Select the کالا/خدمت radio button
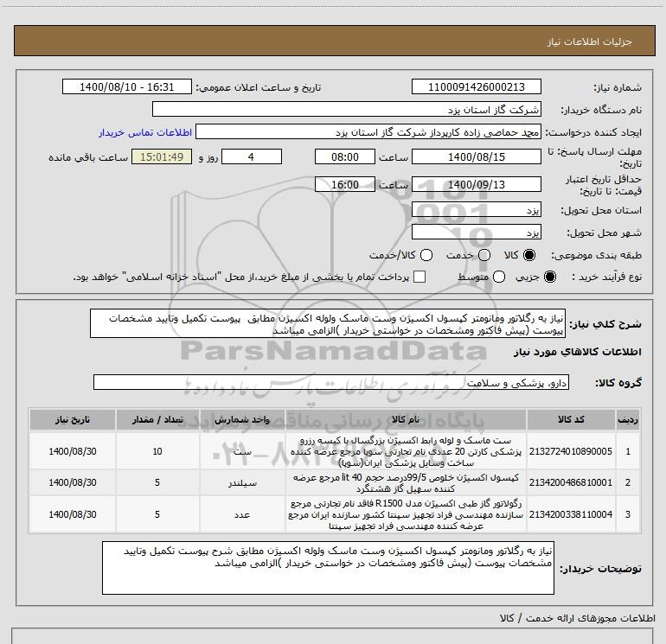The height and width of the screenshot is (644, 666). [426, 255]
